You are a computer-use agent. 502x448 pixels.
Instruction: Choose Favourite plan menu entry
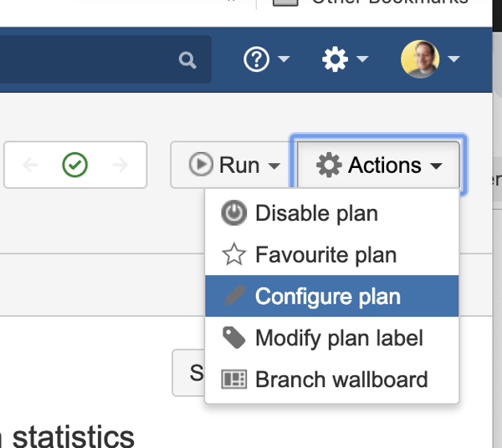click(325, 255)
